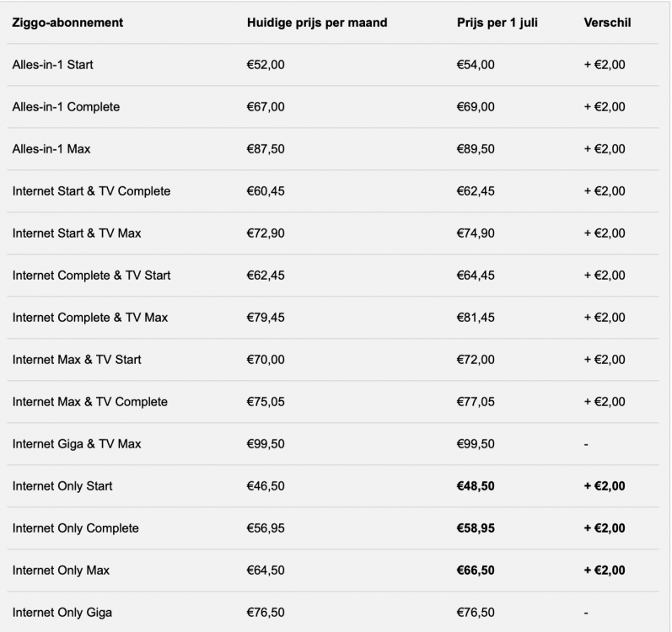The image size is (672, 632).
Task: Click bold + €2,00 difference for Internet Only Max
Action: coord(605,570)
